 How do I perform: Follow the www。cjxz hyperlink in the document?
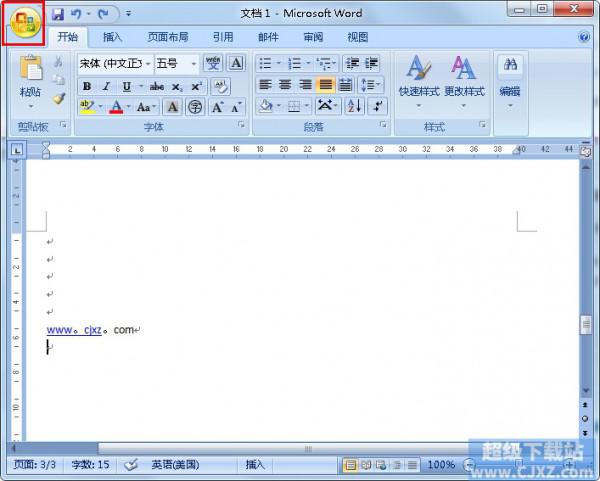[x=74, y=330]
